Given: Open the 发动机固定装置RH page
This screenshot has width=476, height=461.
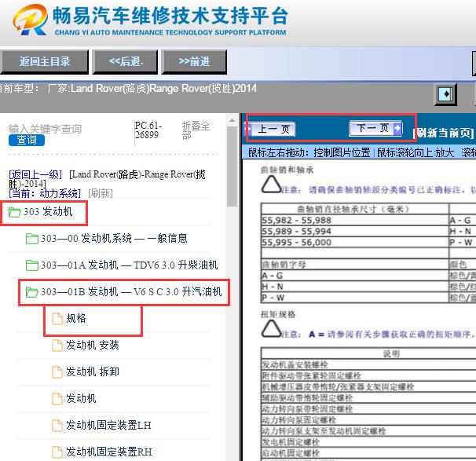Looking at the screenshot, I should 109,452.
